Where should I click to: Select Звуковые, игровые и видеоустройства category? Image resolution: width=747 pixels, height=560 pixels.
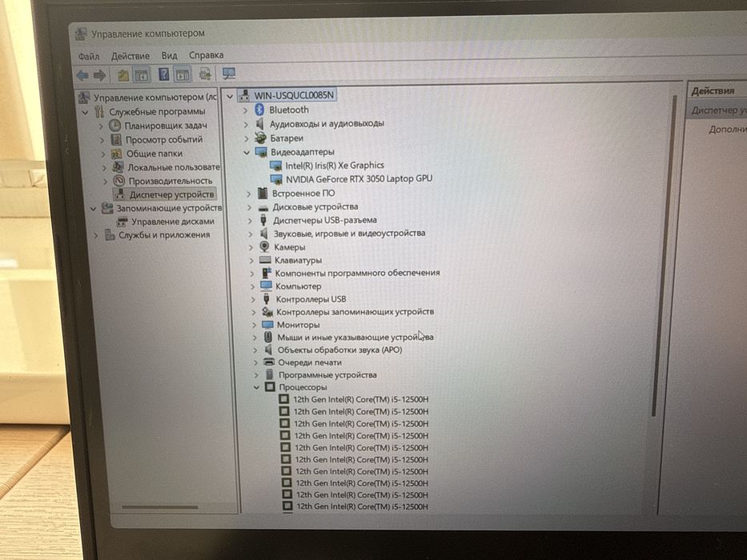pos(349,234)
